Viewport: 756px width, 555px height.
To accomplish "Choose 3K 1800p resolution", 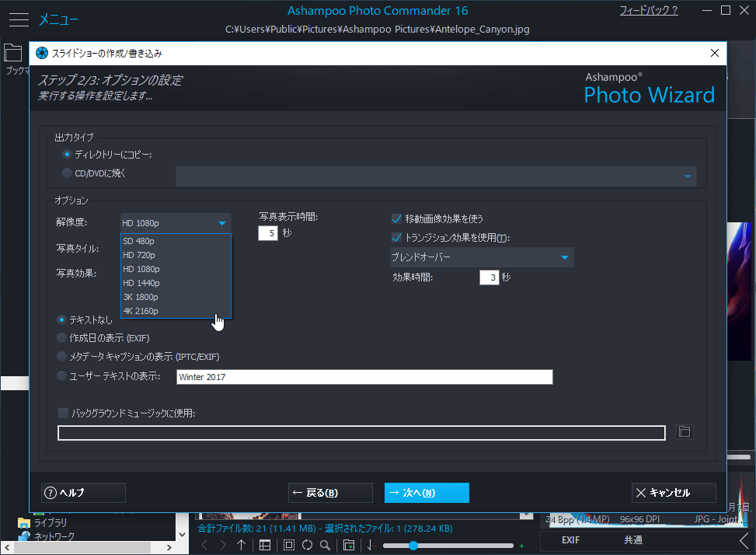I will [x=176, y=297].
